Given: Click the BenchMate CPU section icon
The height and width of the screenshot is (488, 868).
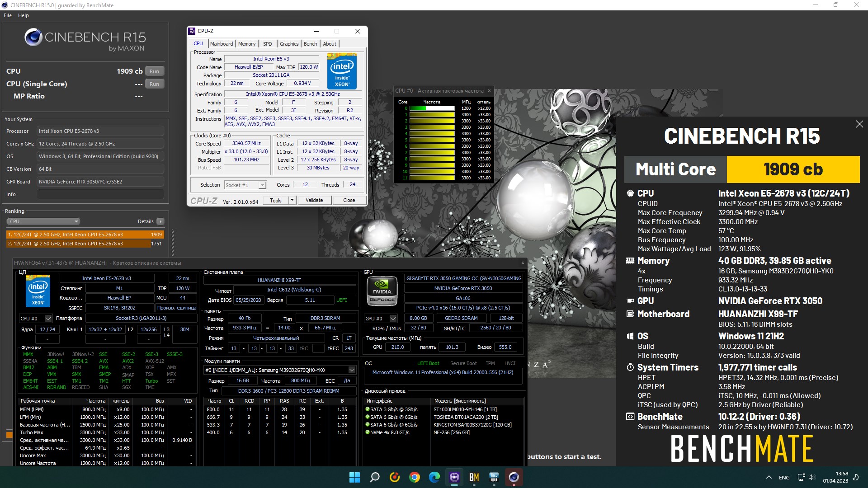Looking at the screenshot, I should pyautogui.click(x=630, y=193).
